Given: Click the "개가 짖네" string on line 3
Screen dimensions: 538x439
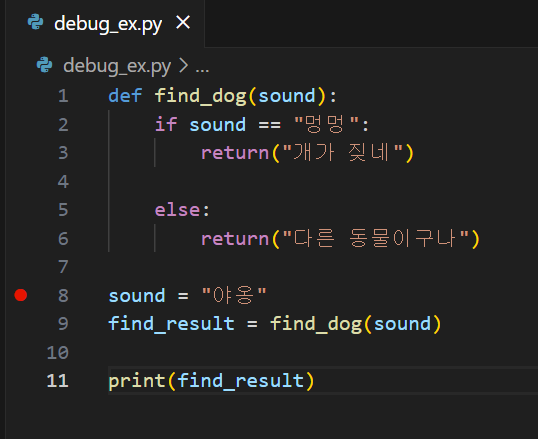Looking at the screenshot, I should coord(342,153).
